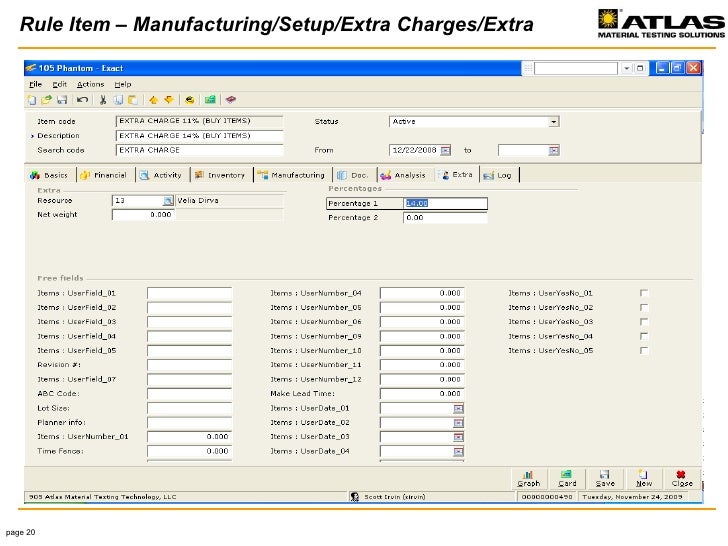Click the Lot Size input field
The height and width of the screenshot is (546, 728).
tap(189, 408)
